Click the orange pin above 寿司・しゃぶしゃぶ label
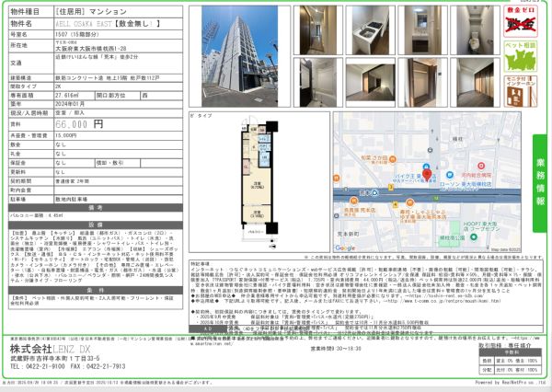This screenshot has width=552, height=392. [409, 202]
